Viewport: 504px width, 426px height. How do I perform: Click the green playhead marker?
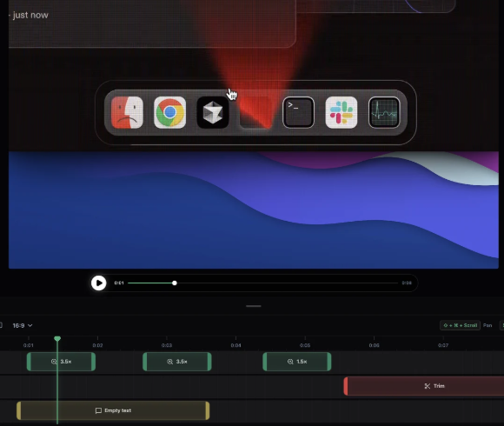tap(57, 338)
